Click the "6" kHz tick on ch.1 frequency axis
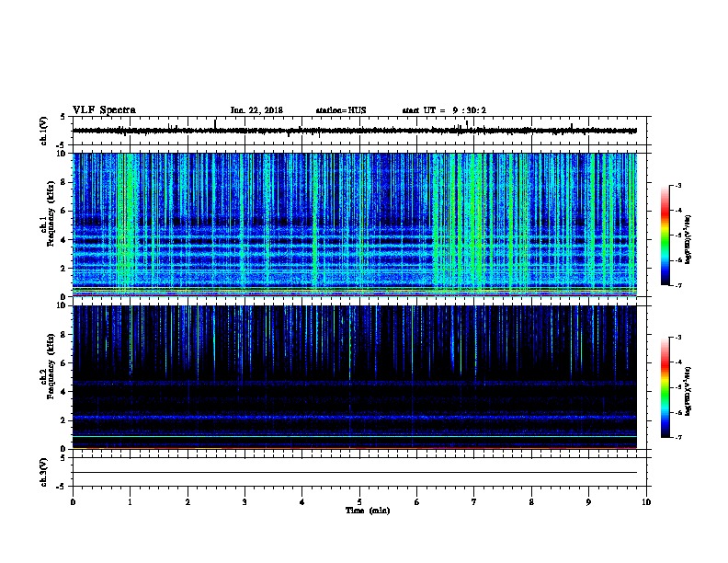 coord(64,211)
